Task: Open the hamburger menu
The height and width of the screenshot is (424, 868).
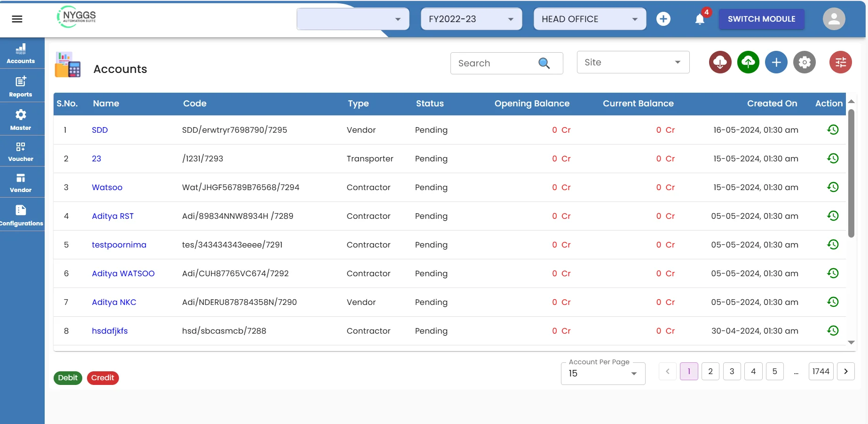Action: (17, 19)
